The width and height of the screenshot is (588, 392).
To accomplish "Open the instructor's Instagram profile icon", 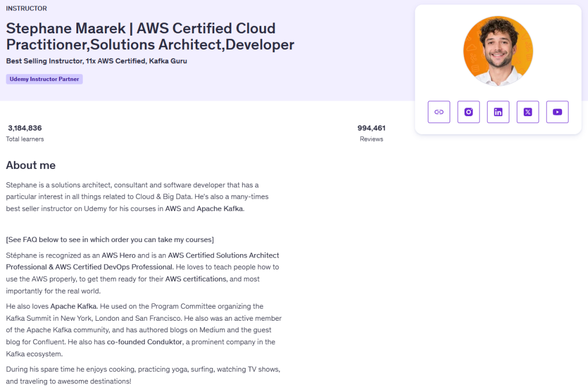I will [x=469, y=112].
